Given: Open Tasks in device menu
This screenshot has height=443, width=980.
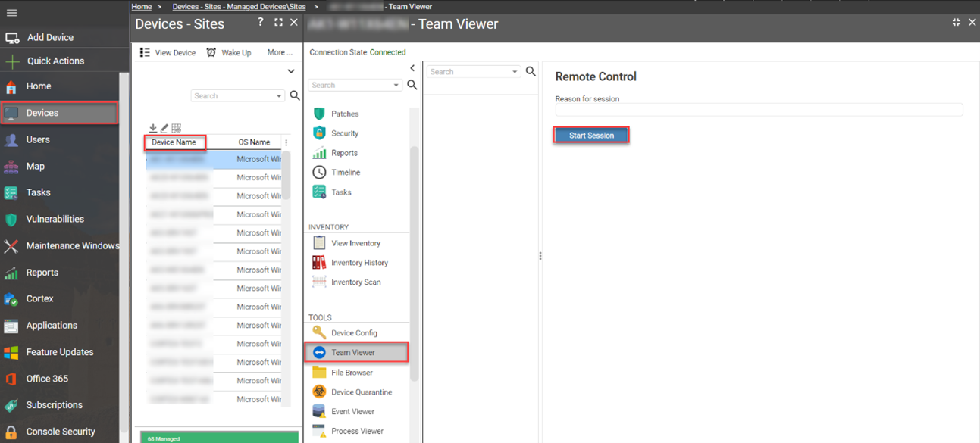Looking at the screenshot, I should [x=341, y=192].
